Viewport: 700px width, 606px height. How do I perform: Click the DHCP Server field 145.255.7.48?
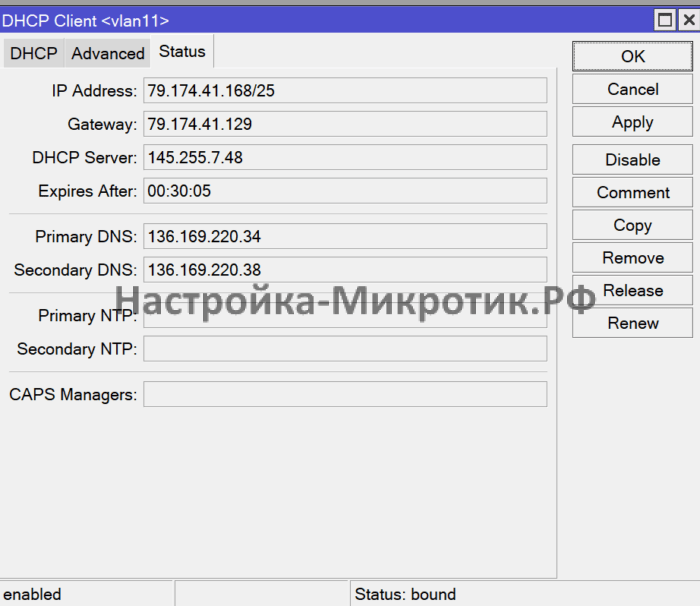pyautogui.click(x=345, y=157)
